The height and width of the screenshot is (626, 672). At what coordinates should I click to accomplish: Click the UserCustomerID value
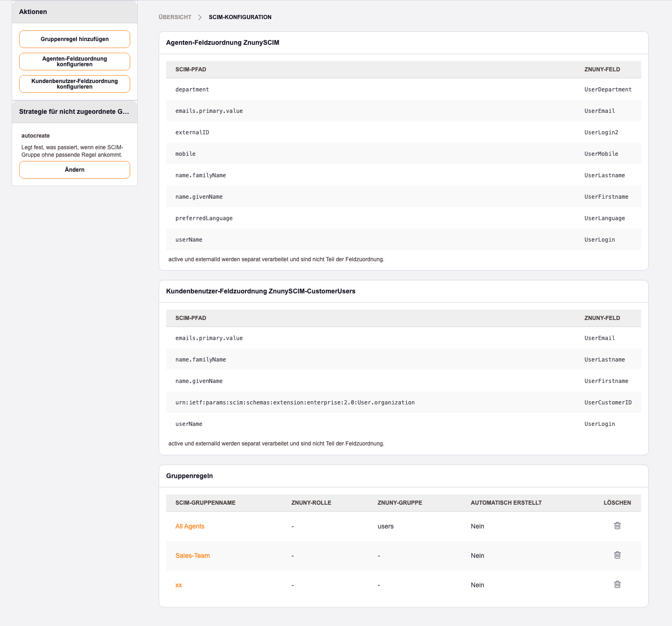point(608,403)
